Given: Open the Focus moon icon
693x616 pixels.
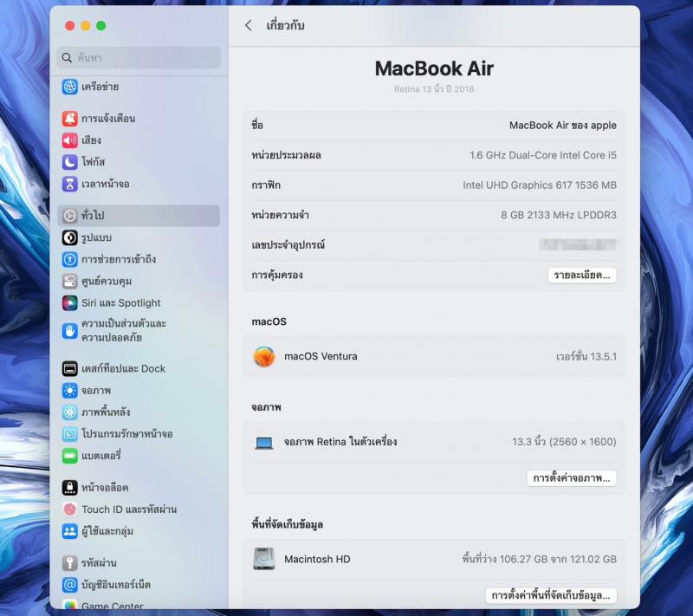Looking at the screenshot, I should pyautogui.click(x=70, y=162).
